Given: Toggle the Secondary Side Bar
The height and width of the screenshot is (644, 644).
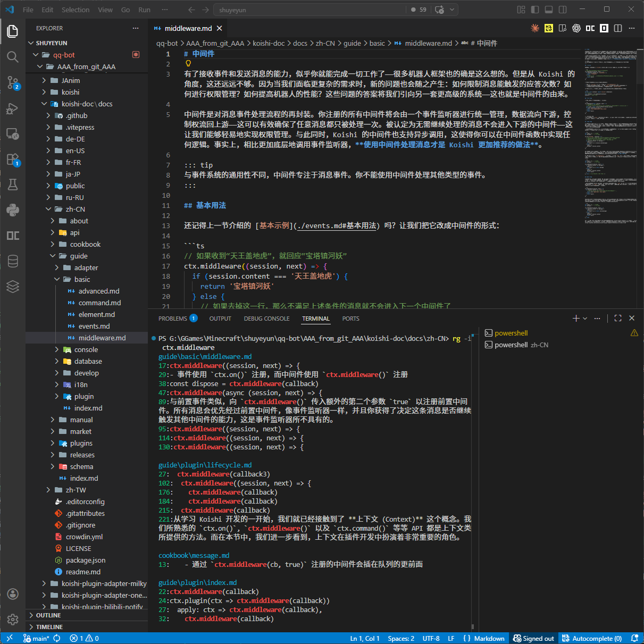Looking at the screenshot, I should point(563,10).
